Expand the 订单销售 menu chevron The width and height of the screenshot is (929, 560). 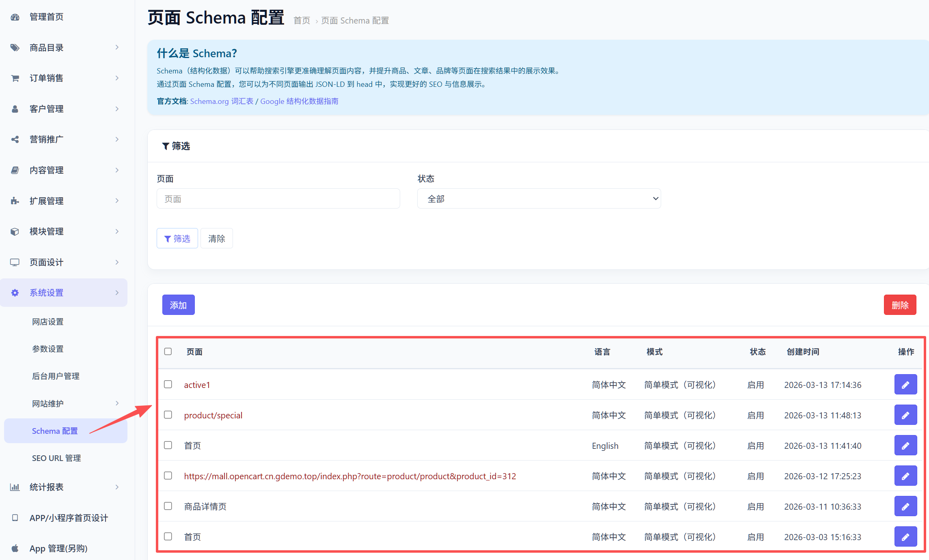[x=117, y=78]
